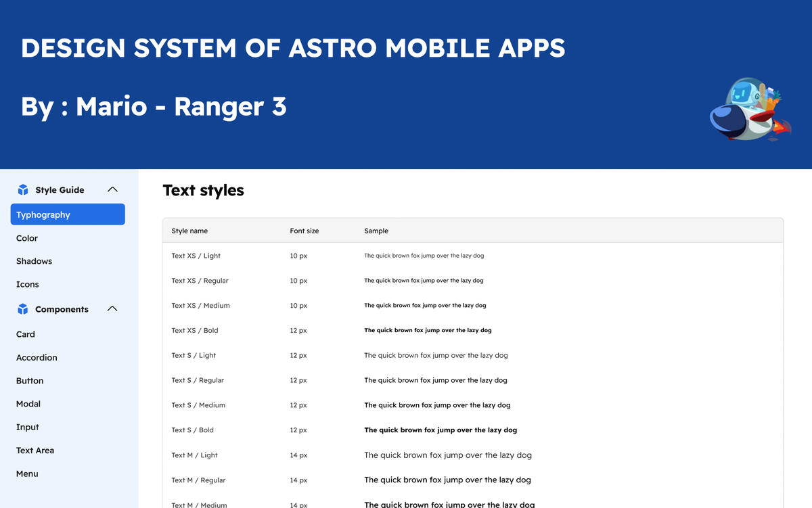Click the Astro robot mascot illustration

pos(748,109)
